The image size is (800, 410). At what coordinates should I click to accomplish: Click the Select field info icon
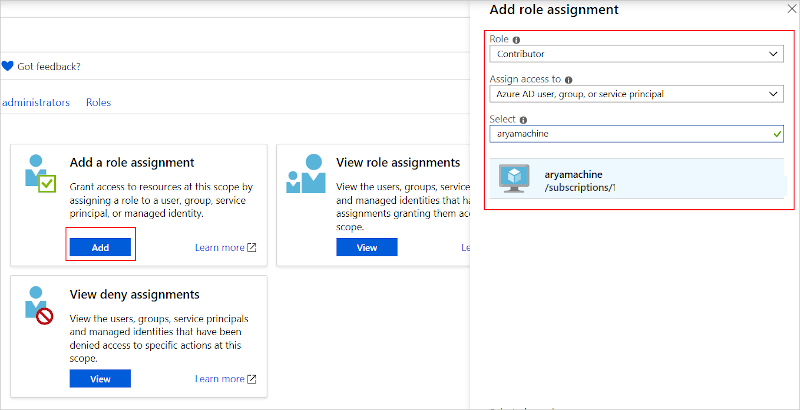tap(523, 120)
